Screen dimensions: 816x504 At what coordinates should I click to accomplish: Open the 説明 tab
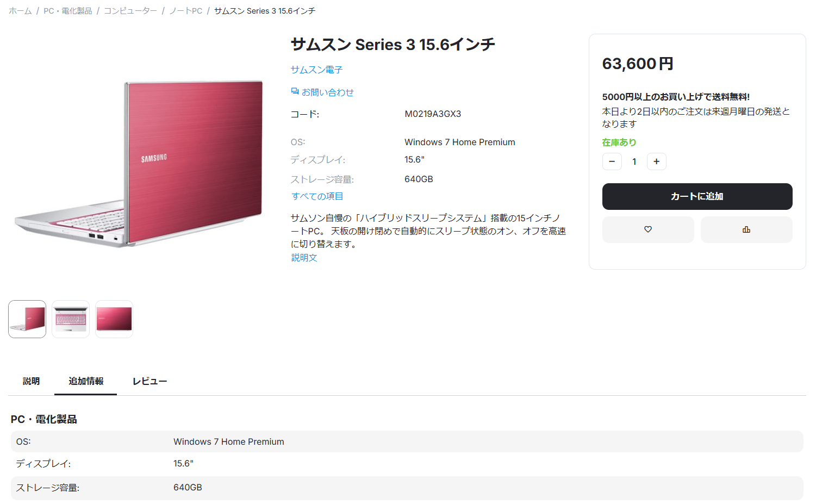point(31,381)
